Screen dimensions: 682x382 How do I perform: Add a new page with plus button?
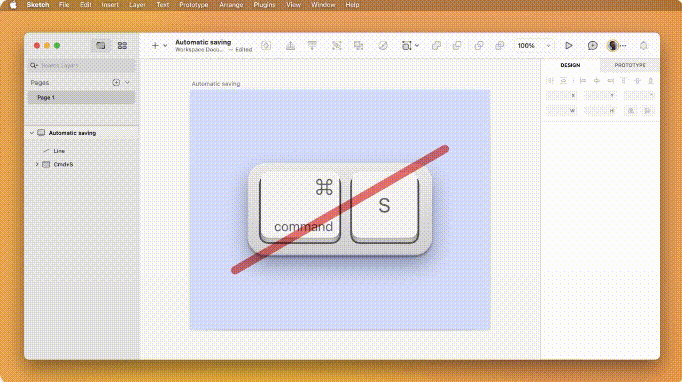tap(116, 82)
